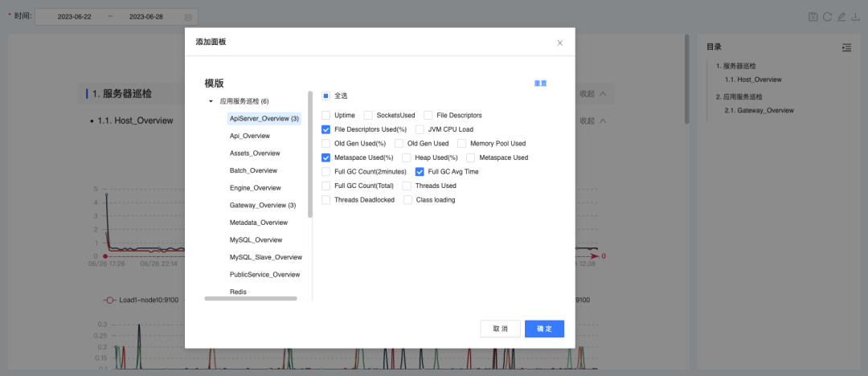Click the edit pencil icon

tap(841, 17)
